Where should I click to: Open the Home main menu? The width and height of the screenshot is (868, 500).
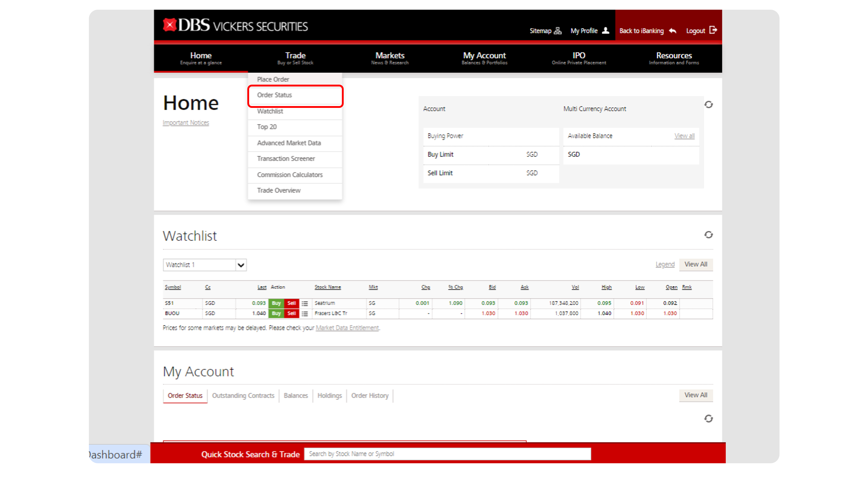201,58
